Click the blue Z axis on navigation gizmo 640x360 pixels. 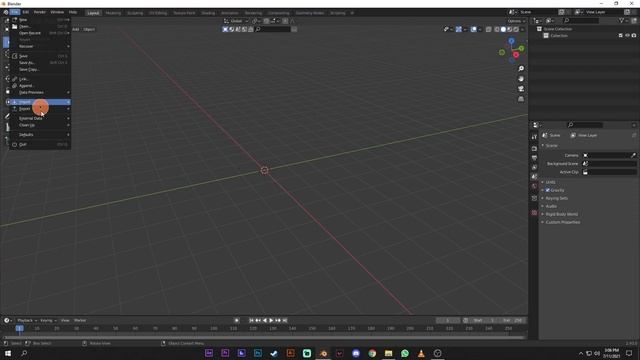(x=511, y=41)
